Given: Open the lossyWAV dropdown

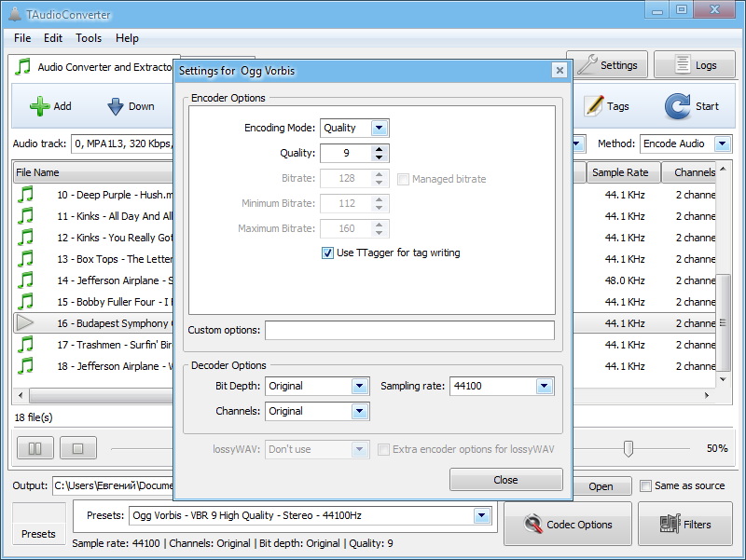Looking at the screenshot, I should [x=360, y=449].
